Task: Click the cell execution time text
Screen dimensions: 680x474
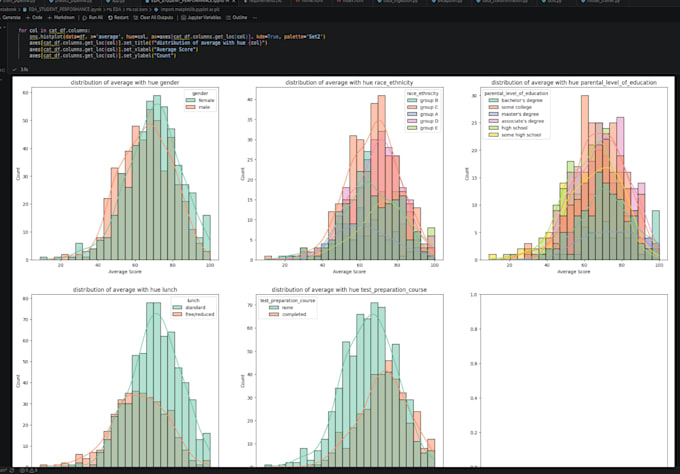Action: (x=24, y=69)
